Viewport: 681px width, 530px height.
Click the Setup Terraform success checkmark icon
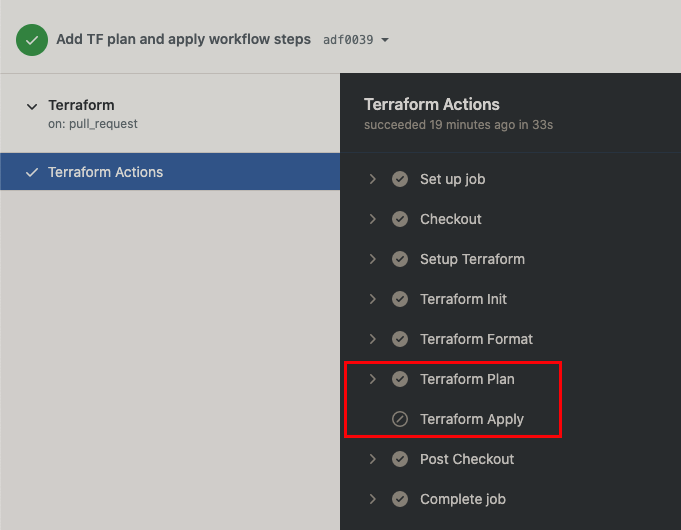tap(400, 259)
